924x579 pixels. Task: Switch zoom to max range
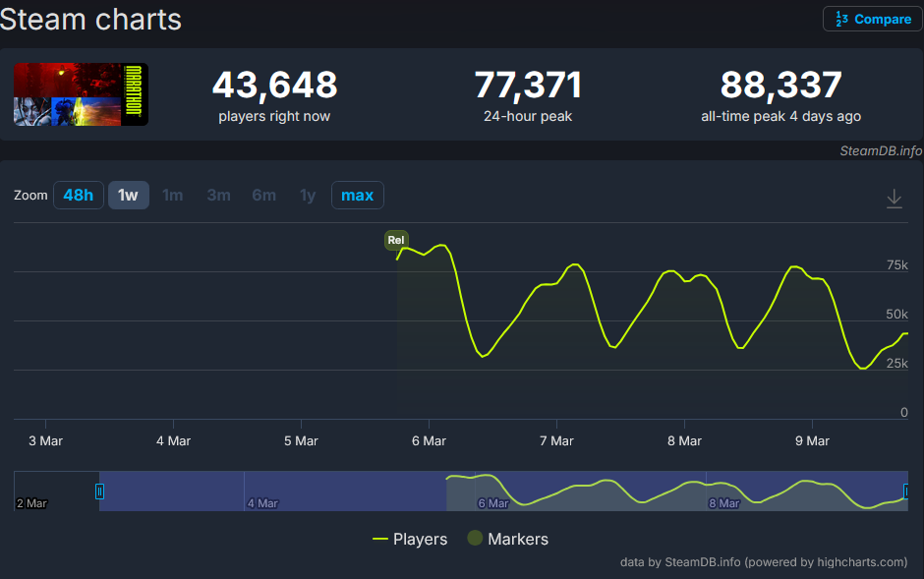[x=358, y=195]
